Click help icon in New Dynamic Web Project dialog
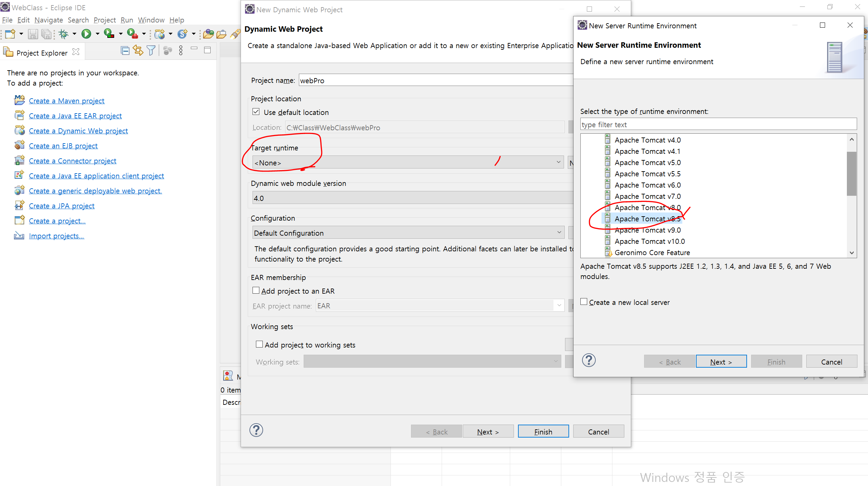The image size is (868, 486). (x=256, y=430)
